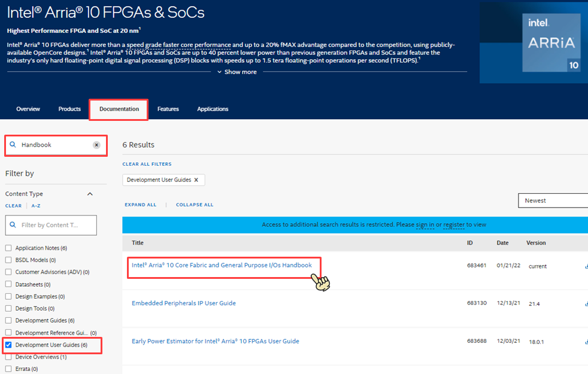Switch to the Features tab
The image size is (588, 374).
[x=168, y=109]
